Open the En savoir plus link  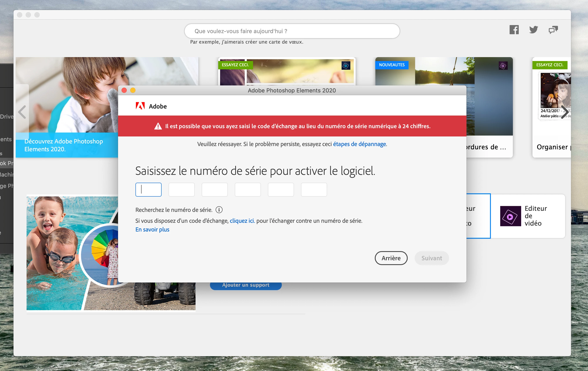tap(152, 230)
